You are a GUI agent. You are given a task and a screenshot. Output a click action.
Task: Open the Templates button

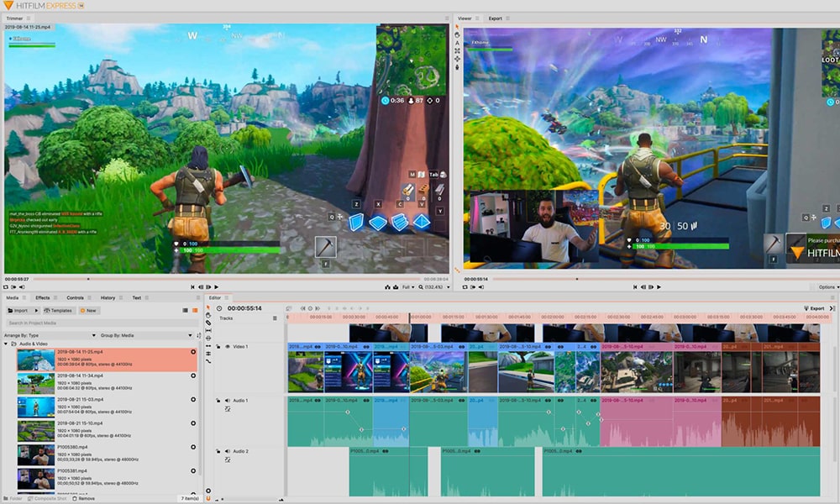[58, 311]
